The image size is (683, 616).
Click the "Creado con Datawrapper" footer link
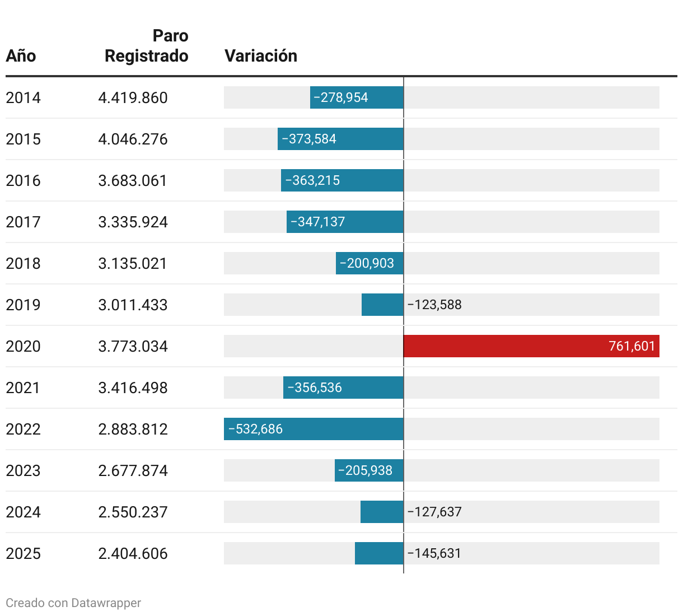(73, 603)
